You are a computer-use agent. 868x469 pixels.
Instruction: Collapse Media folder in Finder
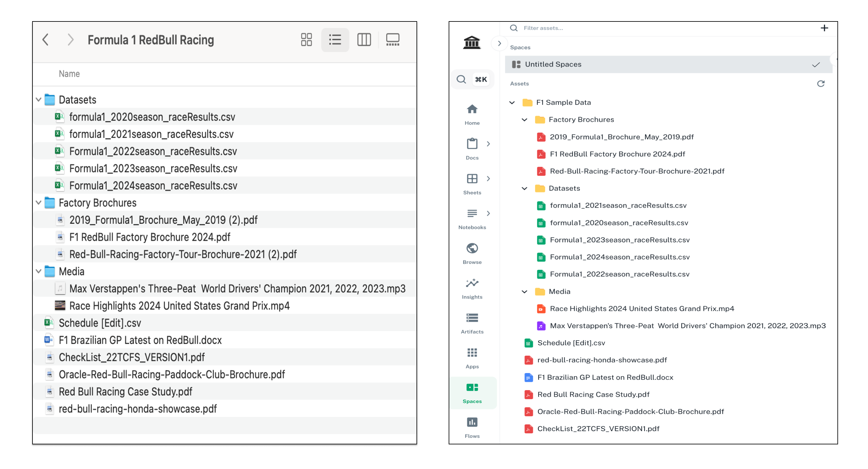point(38,271)
